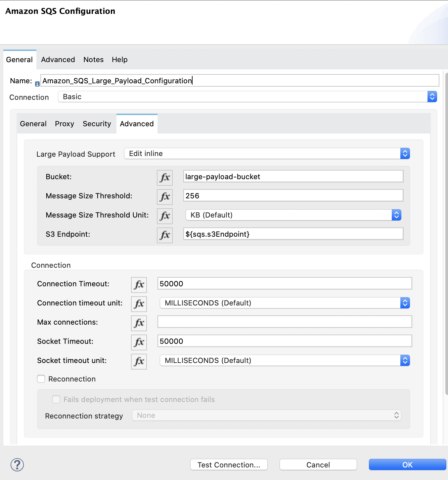
Task: Open expression editor for Connection Timeout
Action: pyautogui.click(x=139, y=285)
